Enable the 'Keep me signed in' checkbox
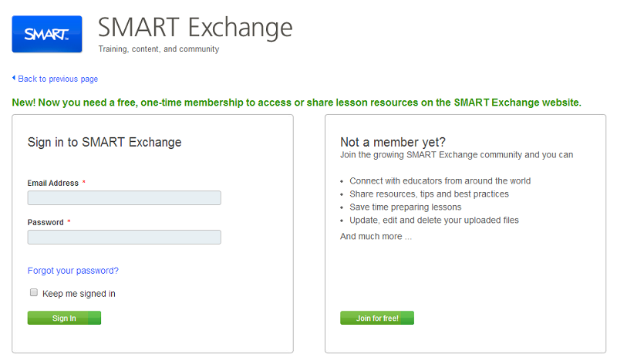 click(x=34, y=293)
